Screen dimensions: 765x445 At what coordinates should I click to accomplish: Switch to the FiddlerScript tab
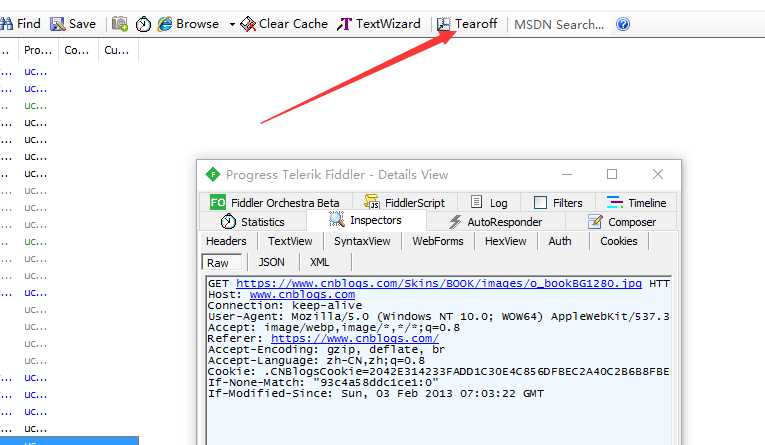coord(405,202)
